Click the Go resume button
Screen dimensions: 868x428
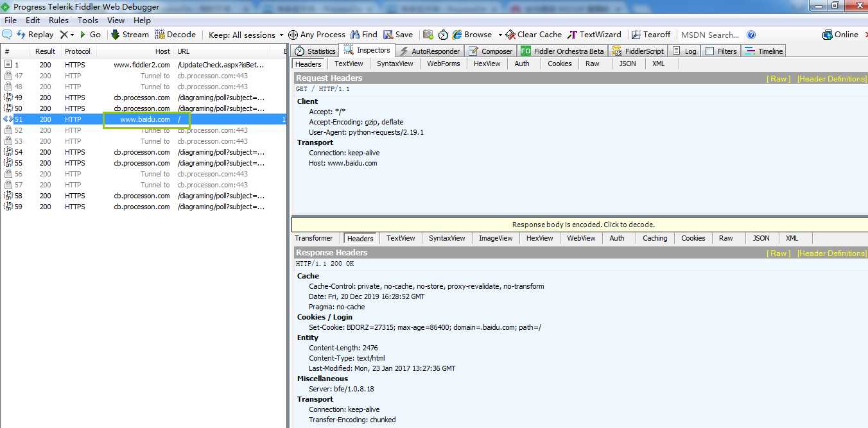pos(90,35)
